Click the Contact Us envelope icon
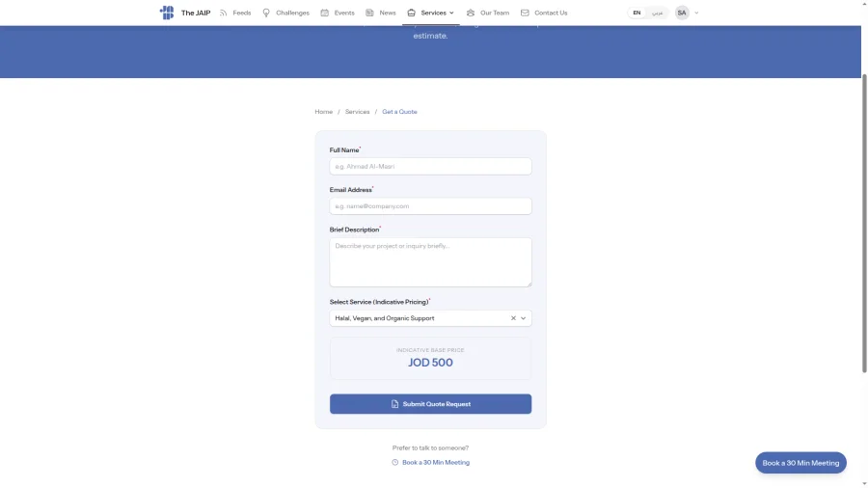Image resolution: width=868 pixels, height=488 pixels. 525,13
